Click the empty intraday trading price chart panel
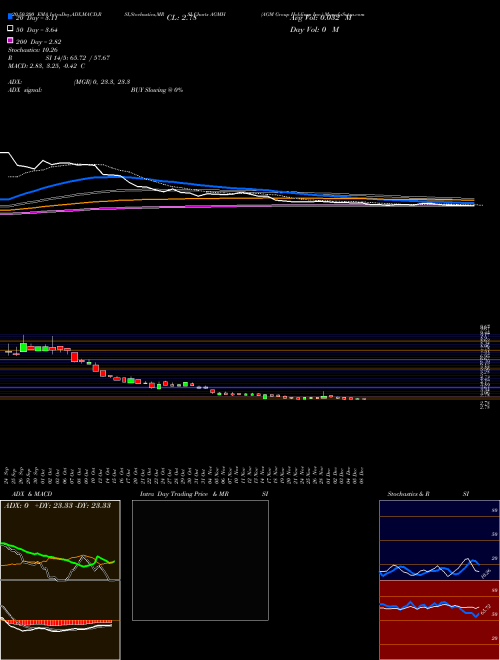The width and height of the screenshot is (500, 660). [200, 560]
